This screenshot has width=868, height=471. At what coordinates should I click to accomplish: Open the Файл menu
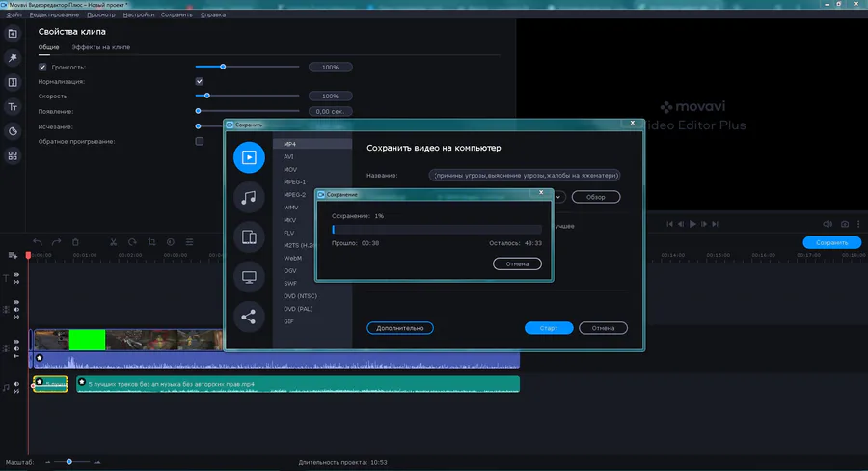click(14, 15)
